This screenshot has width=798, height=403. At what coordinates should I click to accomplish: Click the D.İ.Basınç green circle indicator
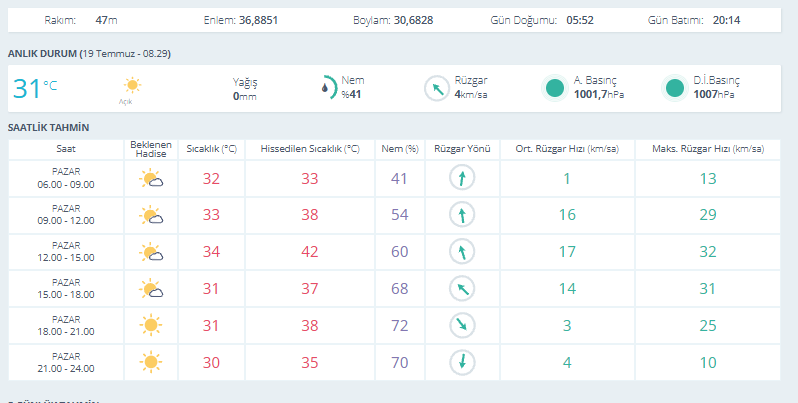[x=674, y=88]
